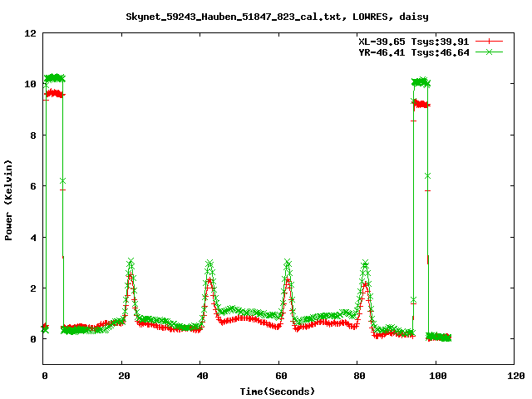Click the Power (Kelvin) y-axis label
Viewport: 532px width, 399px height.
coord(8,200)
